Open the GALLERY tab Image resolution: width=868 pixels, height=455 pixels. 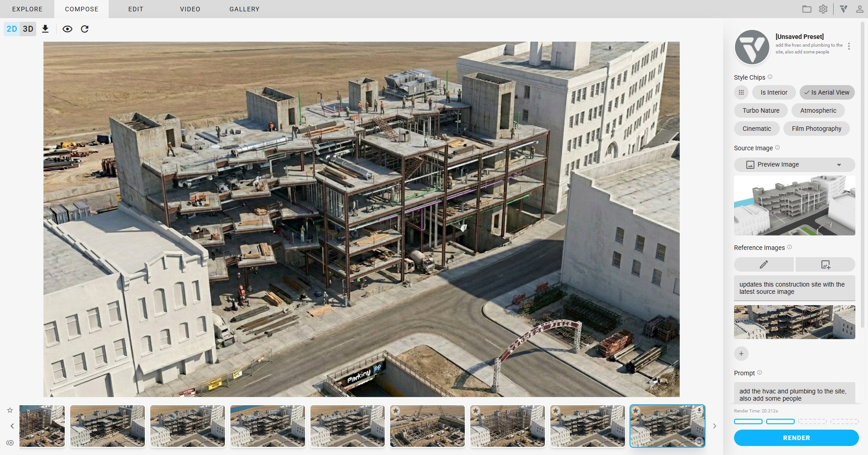pyautogui.click(x=244, y=9)
